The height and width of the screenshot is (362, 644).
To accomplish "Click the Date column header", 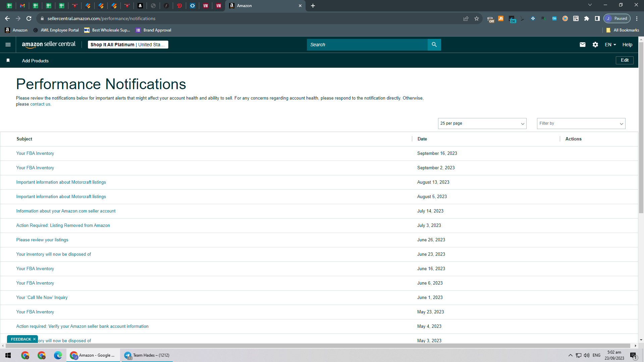I will tap(422, 139).
